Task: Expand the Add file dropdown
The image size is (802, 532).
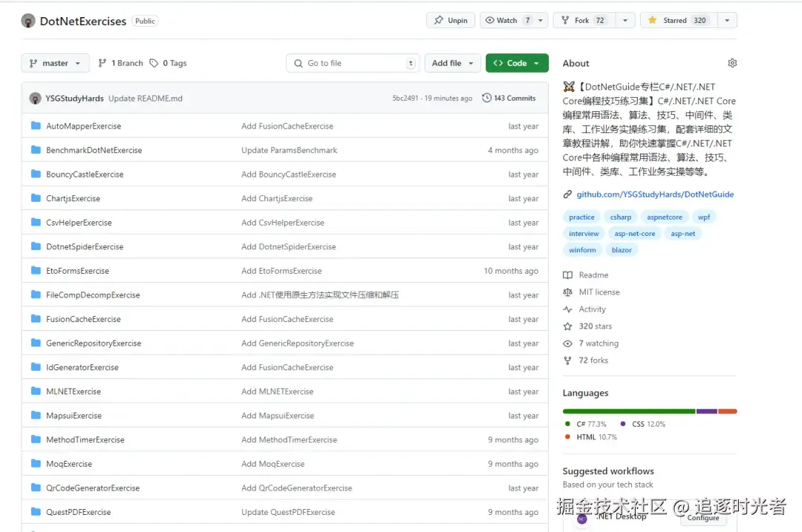Action: (x=453, y=63)
